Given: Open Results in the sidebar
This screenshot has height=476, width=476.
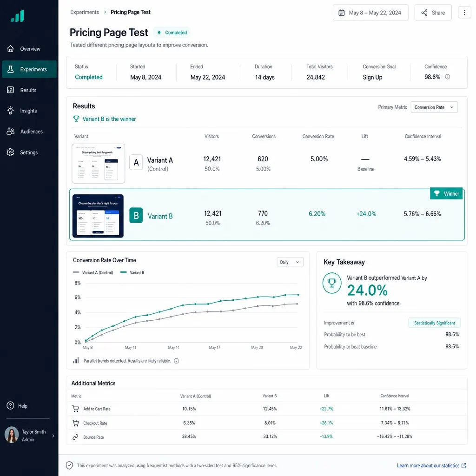Looking at the screenshot, I should pyautogui.click(x=29, y=90).
